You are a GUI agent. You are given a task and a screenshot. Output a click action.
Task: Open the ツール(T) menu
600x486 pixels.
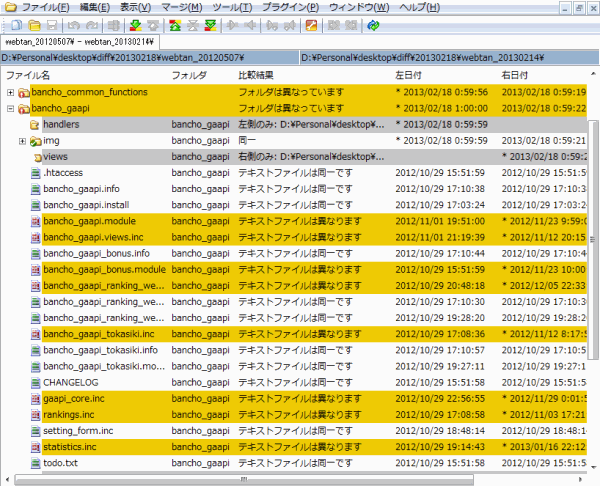232,7
